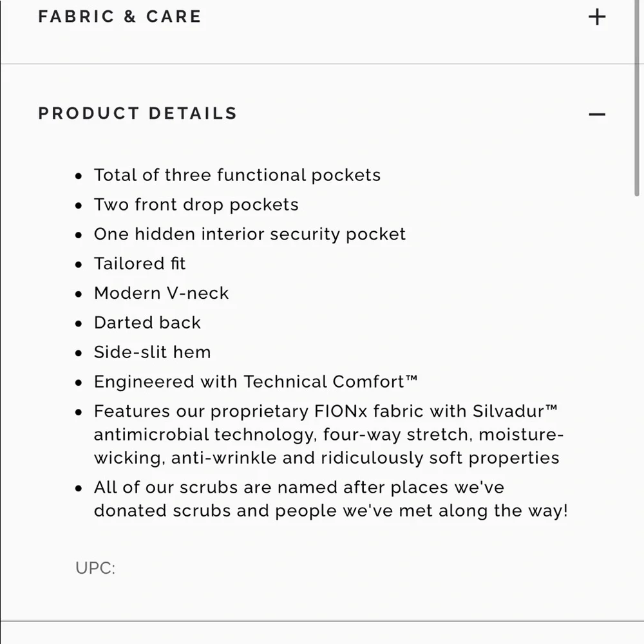Image resolution: width=644 pixels, height=644 pixels.
Task: Click 'anti-wrinkle and ridiculously soft properties' text
Action: (x=365, y=458)
